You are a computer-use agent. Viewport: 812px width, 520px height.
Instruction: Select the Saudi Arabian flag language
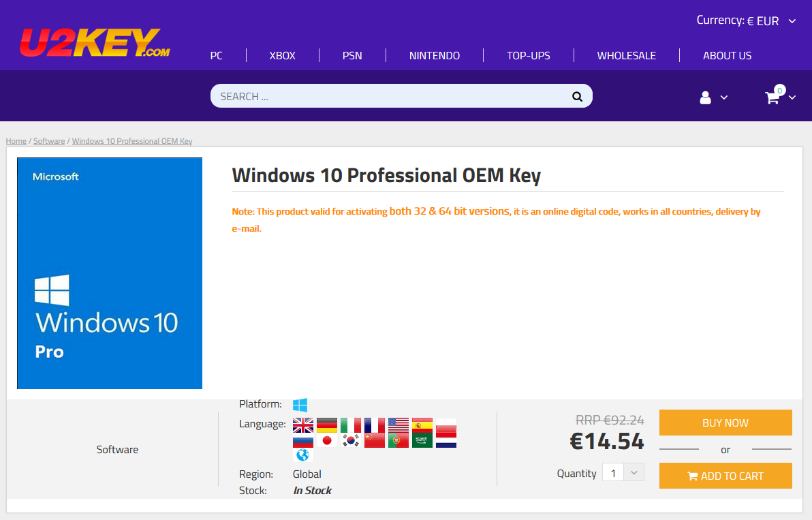pyautogui.click(x=422, y=440)
